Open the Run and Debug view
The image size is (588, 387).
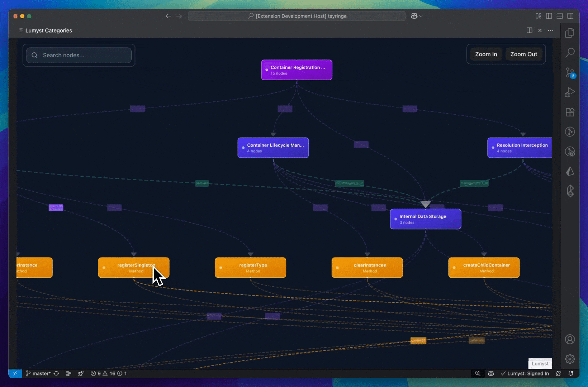click(570, 92)
